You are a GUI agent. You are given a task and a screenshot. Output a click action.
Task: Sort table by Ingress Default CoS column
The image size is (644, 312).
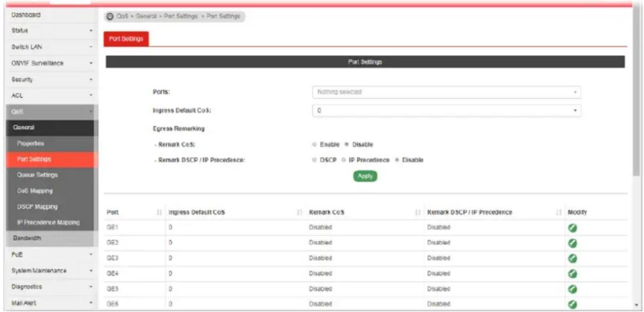click(x=299, y=212)
